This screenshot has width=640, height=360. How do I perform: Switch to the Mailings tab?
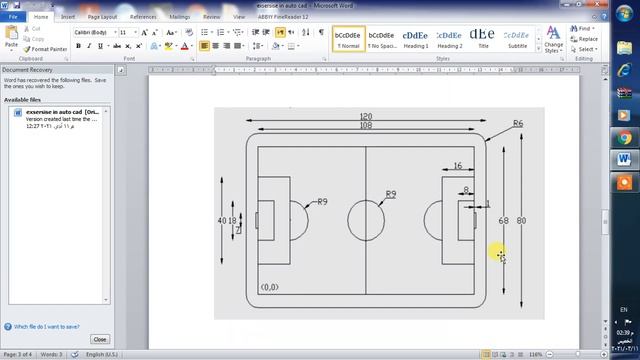(180, 17)
